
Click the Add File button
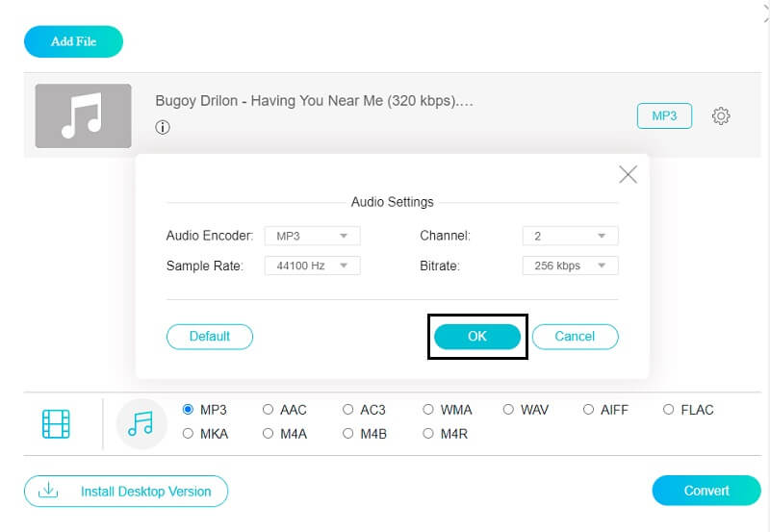[x=74, y=41]
